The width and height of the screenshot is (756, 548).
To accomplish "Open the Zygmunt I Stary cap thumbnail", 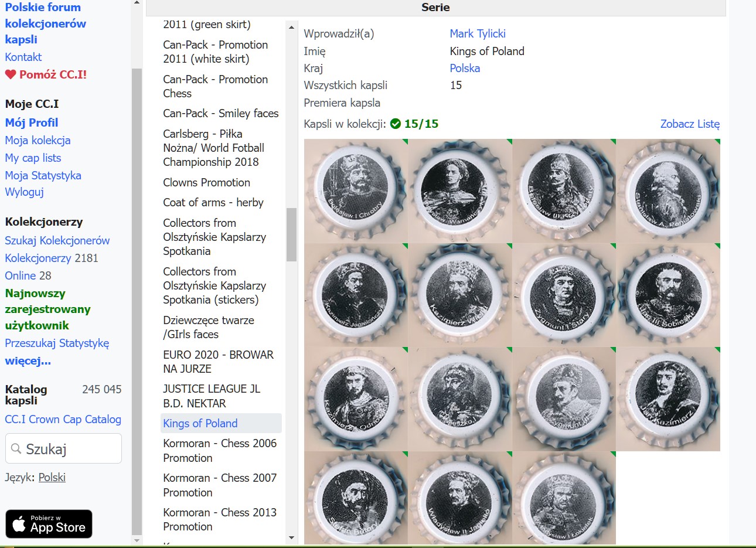I will point(564,295).
